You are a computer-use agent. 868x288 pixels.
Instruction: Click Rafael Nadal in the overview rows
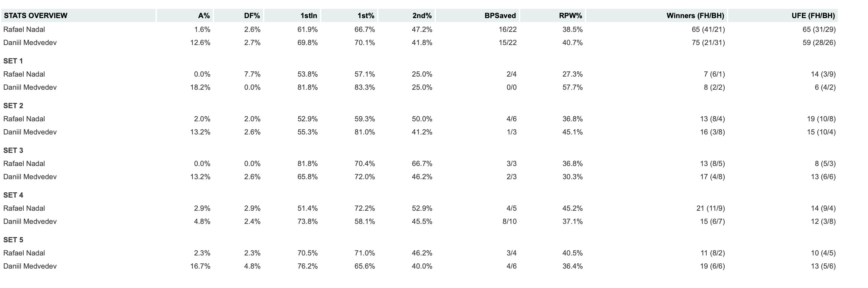pyautogui.click(x=24, y=30)
